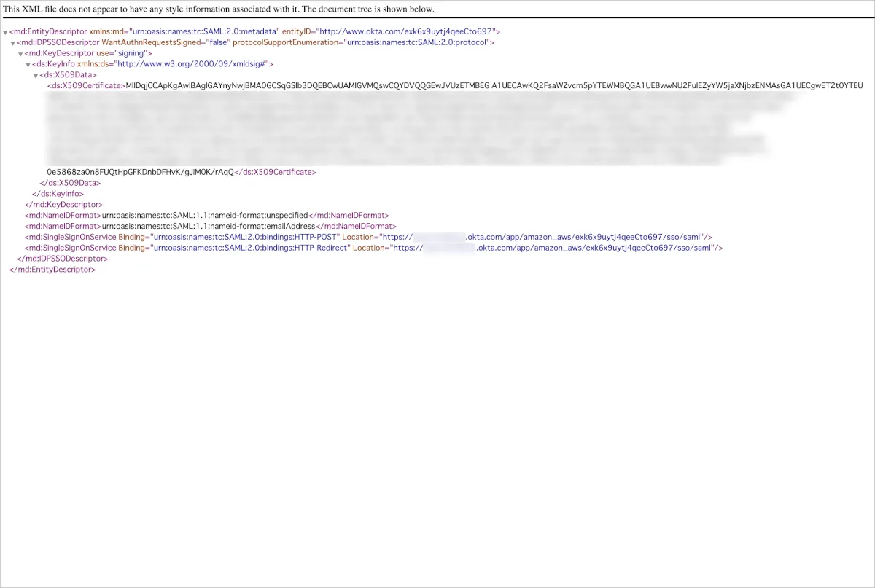Click the Location URL on the HTTP-POST line
875x588 pixels.
click(542, 237)
